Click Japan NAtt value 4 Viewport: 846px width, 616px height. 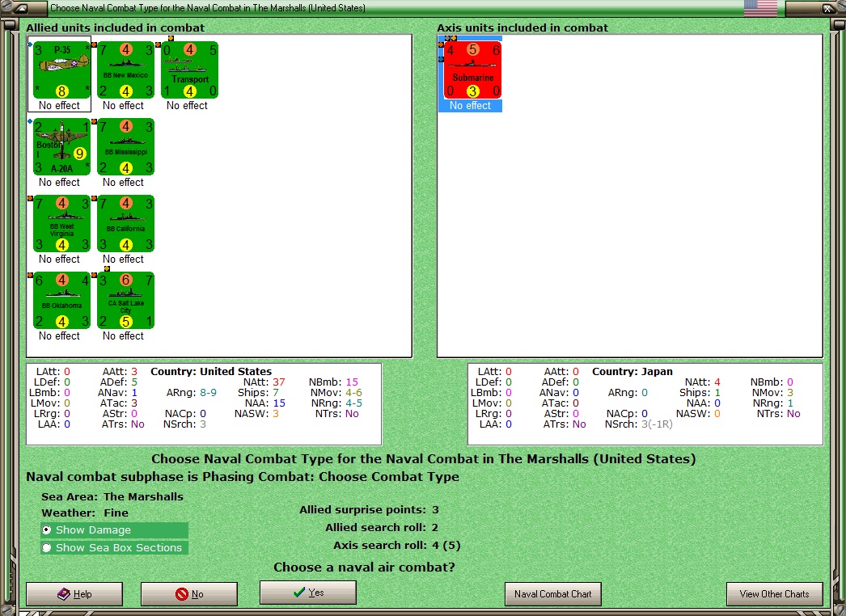coord(717,382)
